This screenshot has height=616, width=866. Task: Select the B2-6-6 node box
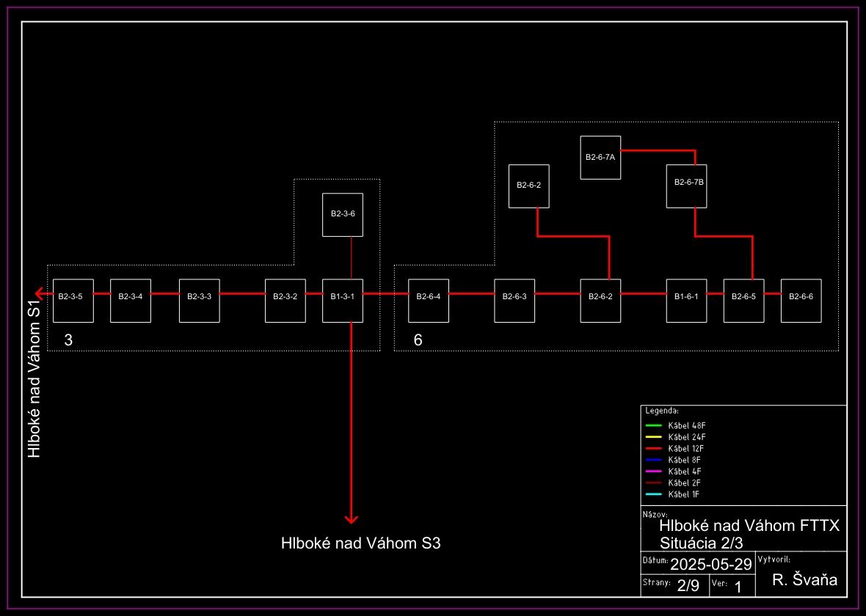(x=801, y=301)
